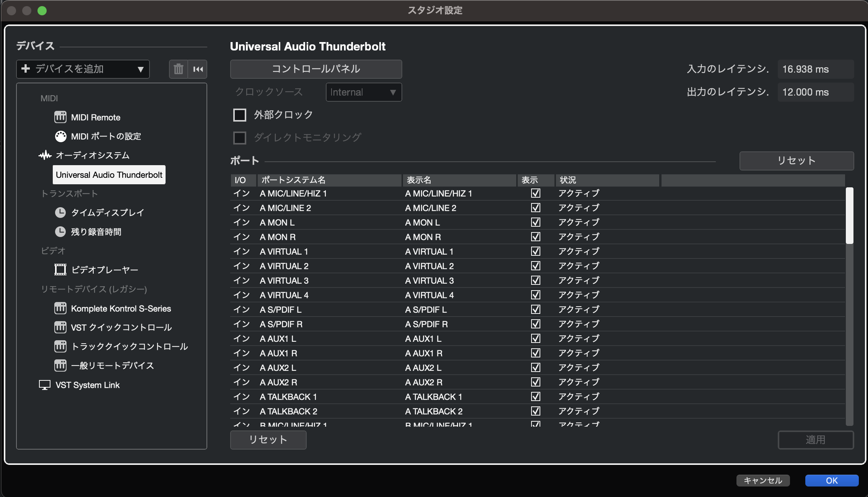Click the VST System Link monitor icon
868x497 pixels.
pyautogui.click(x=45, y=385)
